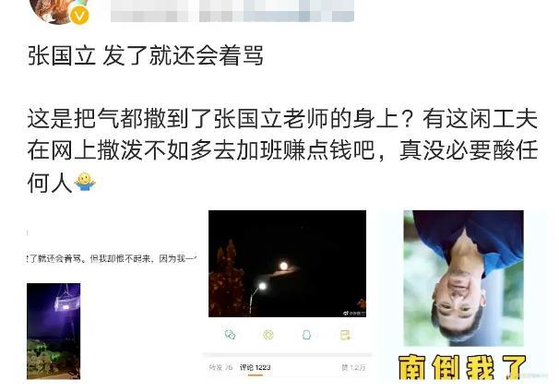Open the poster's profile avatar
The width and height of the screenshot is (559, 392).
[x=57, y=11]
